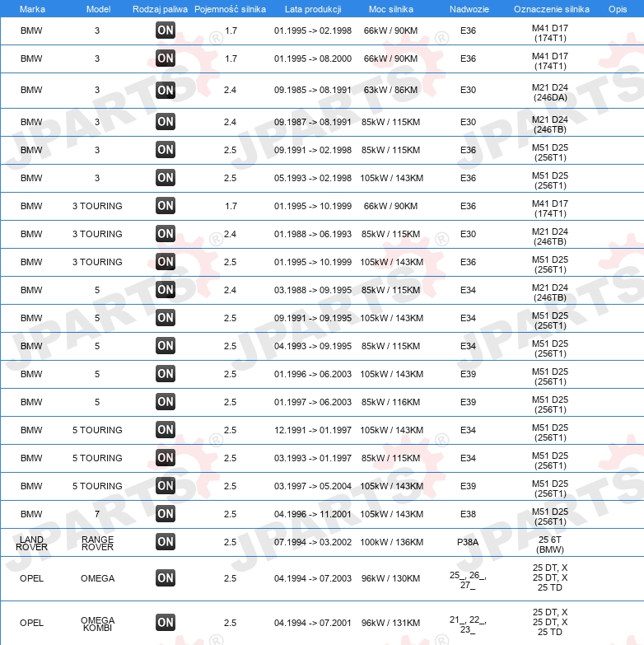
Task: Click the Oznaczenie silnika column header
Action: (x=551, y=9)
